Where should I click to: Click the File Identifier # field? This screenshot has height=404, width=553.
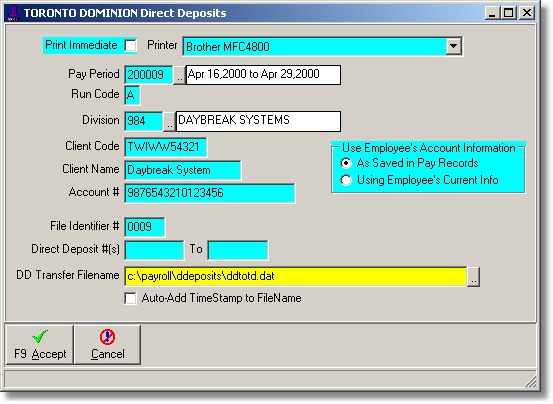(145, 227)
